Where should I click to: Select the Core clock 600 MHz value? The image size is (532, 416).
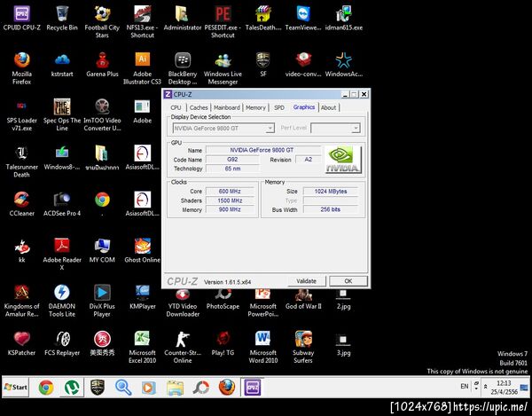pos(230,192)
